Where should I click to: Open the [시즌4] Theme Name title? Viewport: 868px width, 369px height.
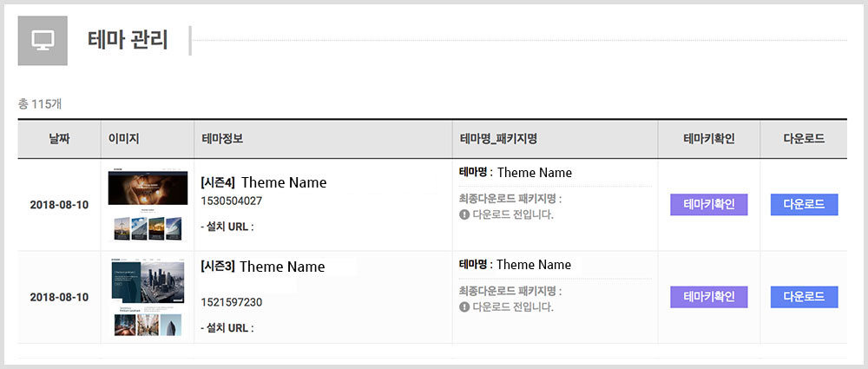pyautogui.click(x=263, y=182)
